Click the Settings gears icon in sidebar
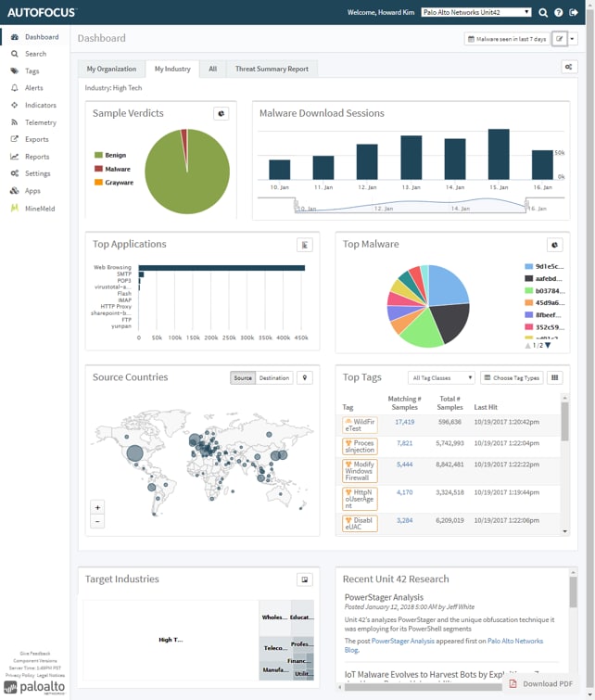Screen dimensions: 595x700 (x=15, y=173)
